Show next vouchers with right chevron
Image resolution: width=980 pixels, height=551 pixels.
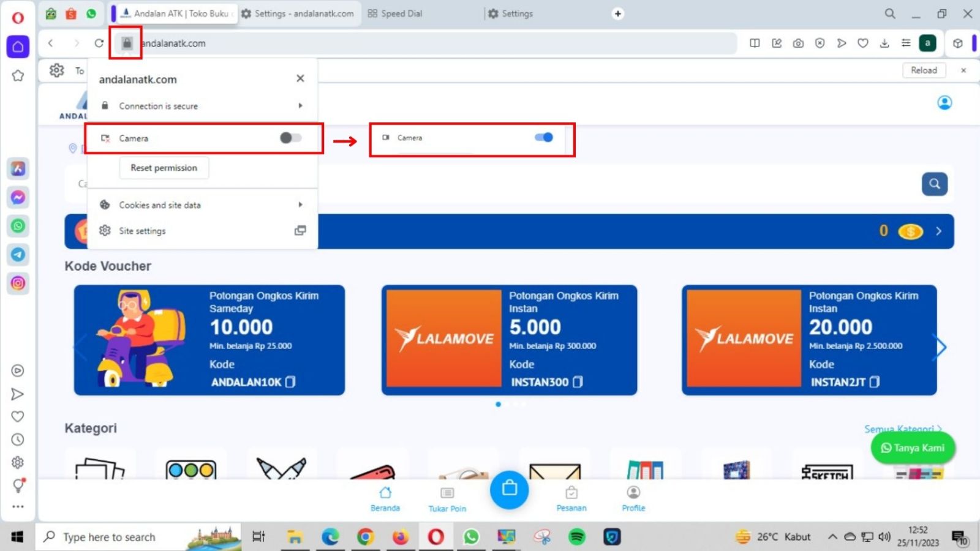tap(940, 348)
